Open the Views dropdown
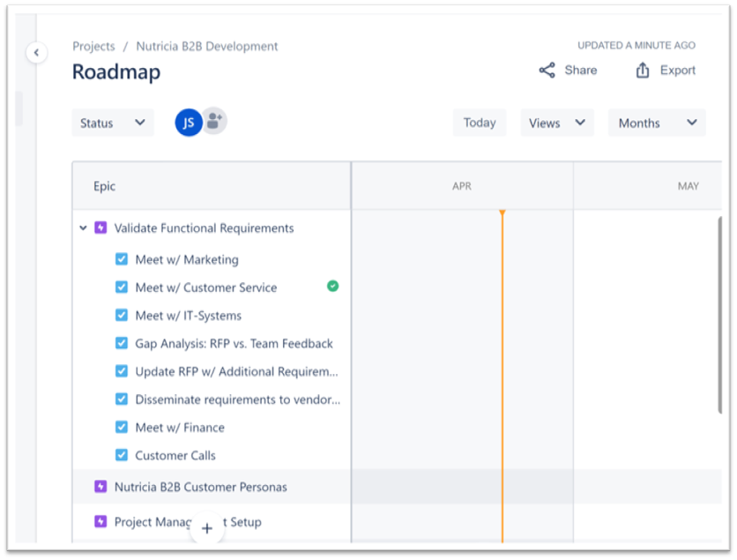Viewport: 737px width, 560px height. [x=556, y=123]
